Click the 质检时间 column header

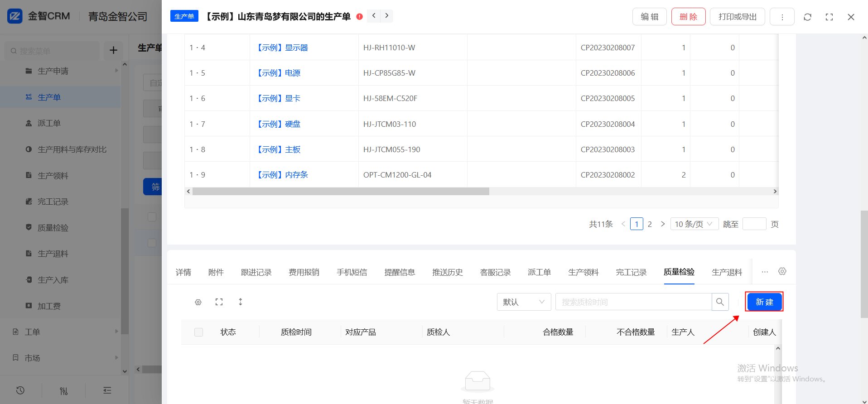click(x=296, y=332)
